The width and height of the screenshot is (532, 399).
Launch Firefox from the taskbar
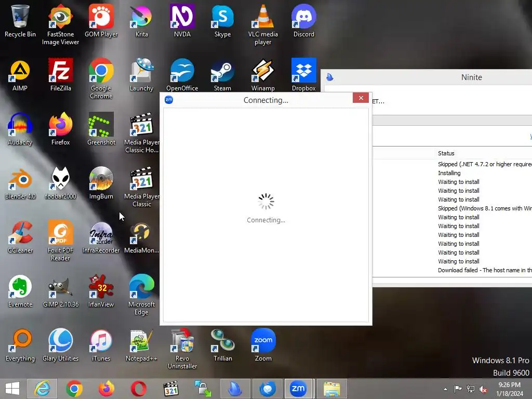(107, 389)
